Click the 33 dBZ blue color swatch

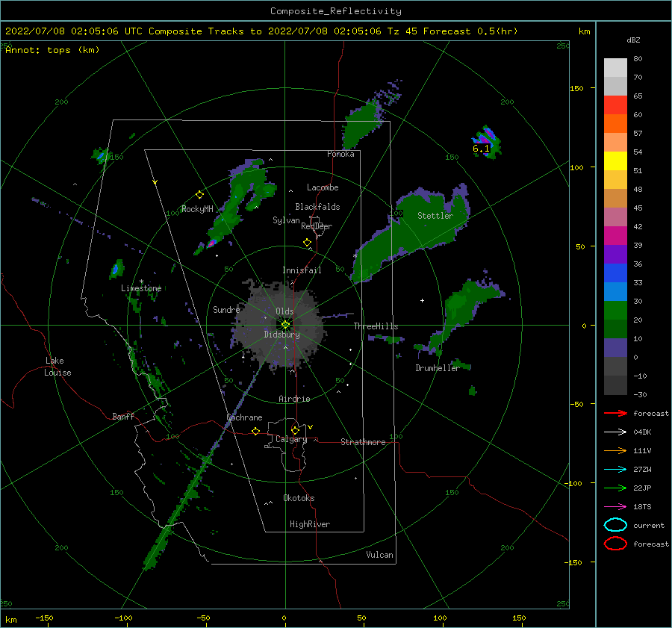point(615,273)
